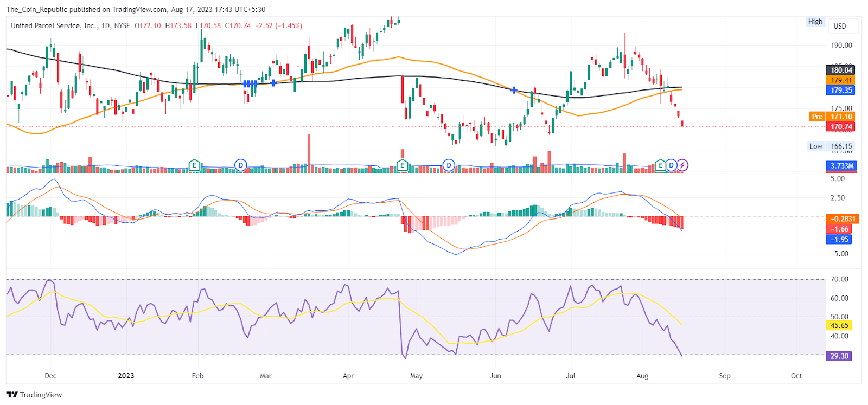Click the blue cross crossover marker in June

tap(514, 90)
